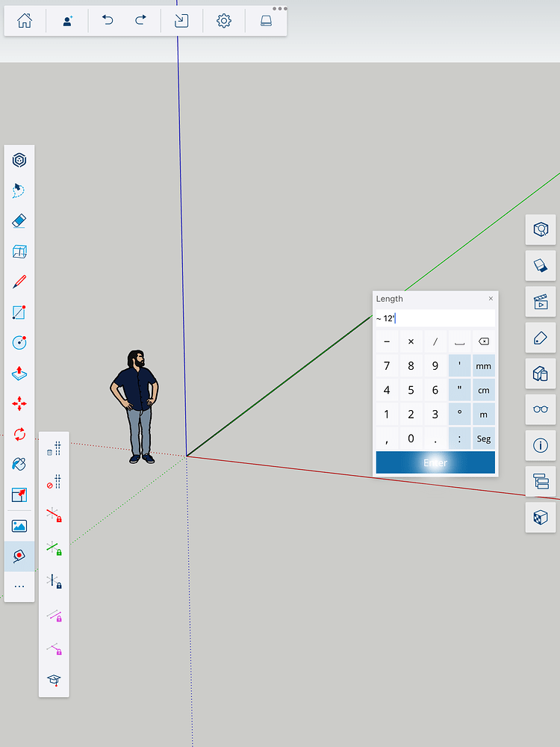Viewport: 560px width, 747px height.
Task: Open the three-dot overflow above top toolbar
Action: tap(279, 8)
